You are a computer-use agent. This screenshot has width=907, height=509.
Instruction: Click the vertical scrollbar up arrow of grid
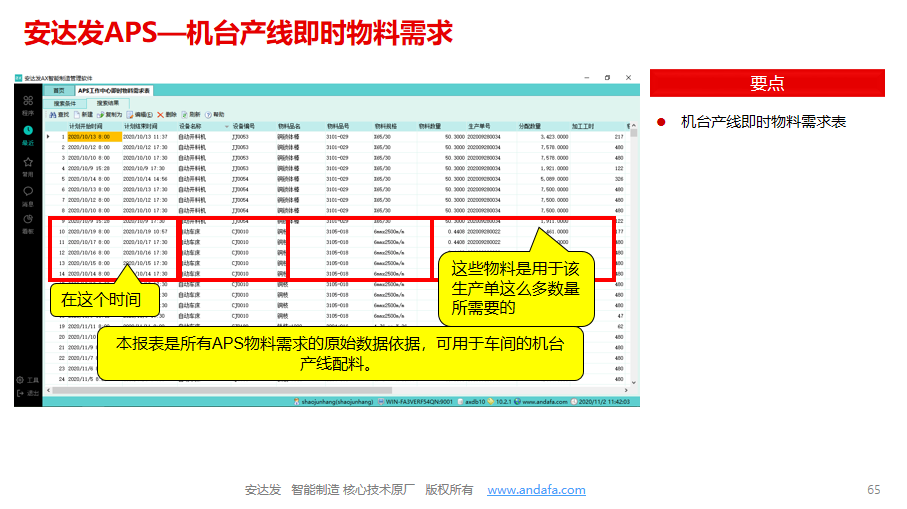pos(633,126)
